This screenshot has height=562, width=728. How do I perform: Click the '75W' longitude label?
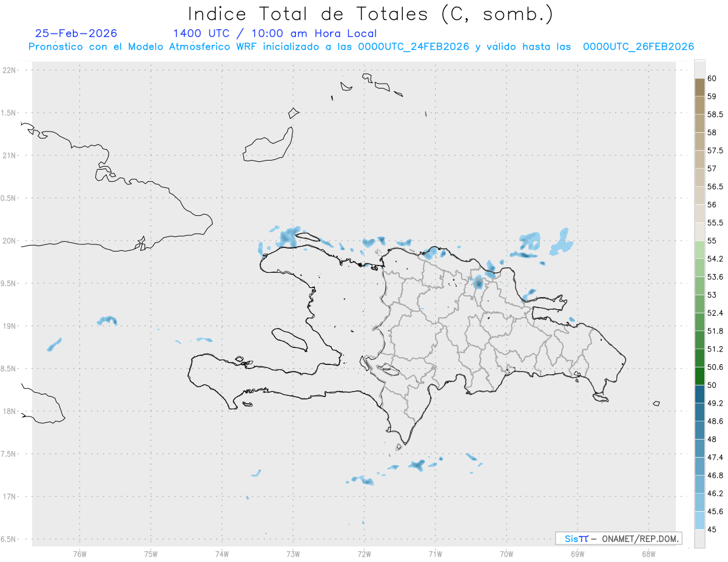pos(150,554)
